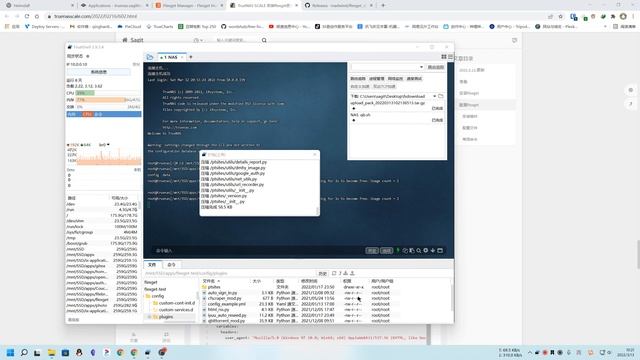Expand the plugins folder tree node
Screen dimensions: 640x360
tap(149, 317)
